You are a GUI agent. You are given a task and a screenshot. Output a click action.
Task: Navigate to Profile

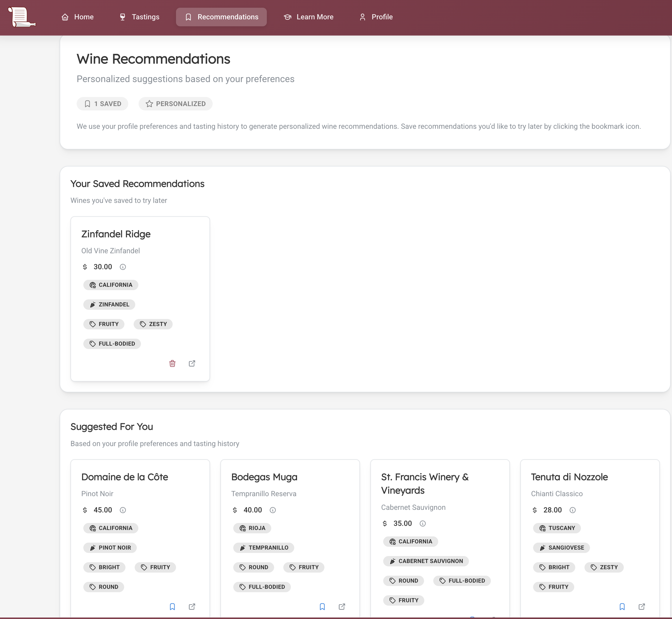click(x=376, y=17)
